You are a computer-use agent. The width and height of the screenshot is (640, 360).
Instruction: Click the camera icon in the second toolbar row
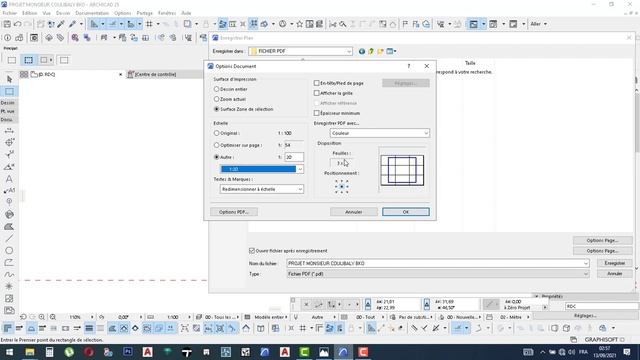pyautogui.click(x=34, y=38)
